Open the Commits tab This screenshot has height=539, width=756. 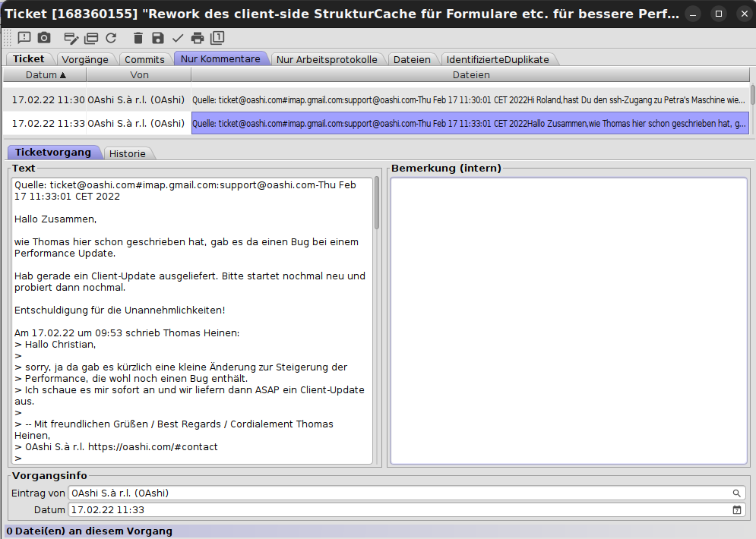(144, 59)
